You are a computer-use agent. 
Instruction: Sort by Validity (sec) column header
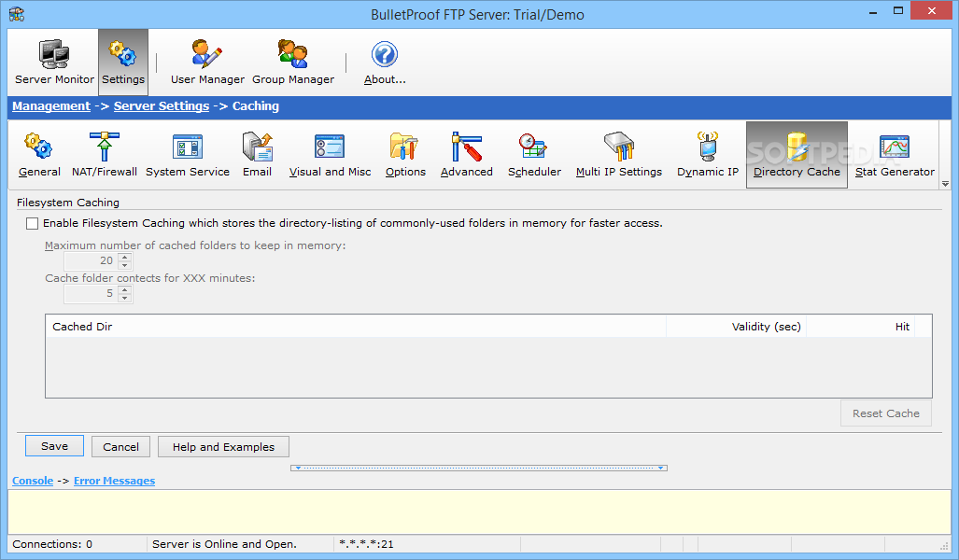coord(737,327)
